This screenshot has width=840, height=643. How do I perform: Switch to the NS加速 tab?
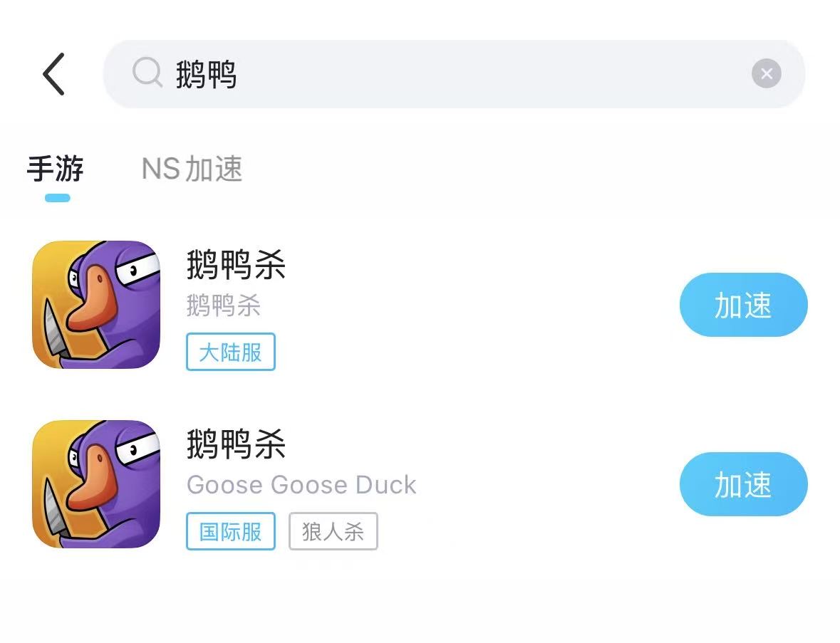(192, 169)
